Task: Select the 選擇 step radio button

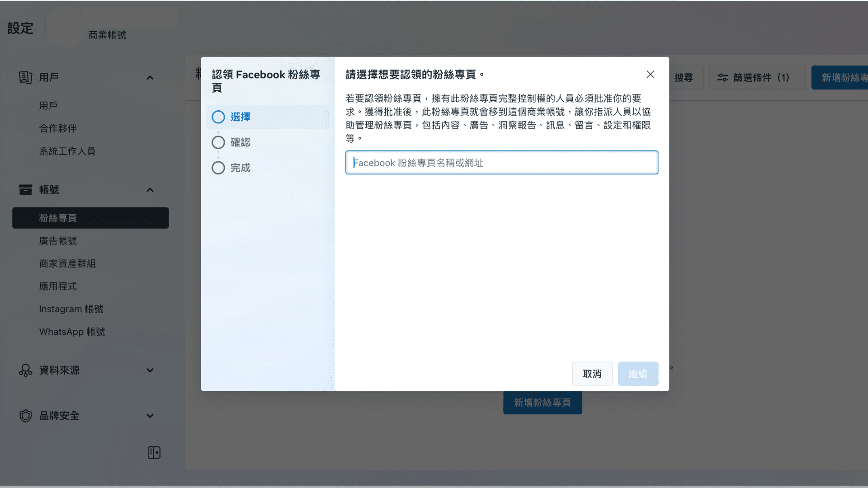Action: (218, 117)
